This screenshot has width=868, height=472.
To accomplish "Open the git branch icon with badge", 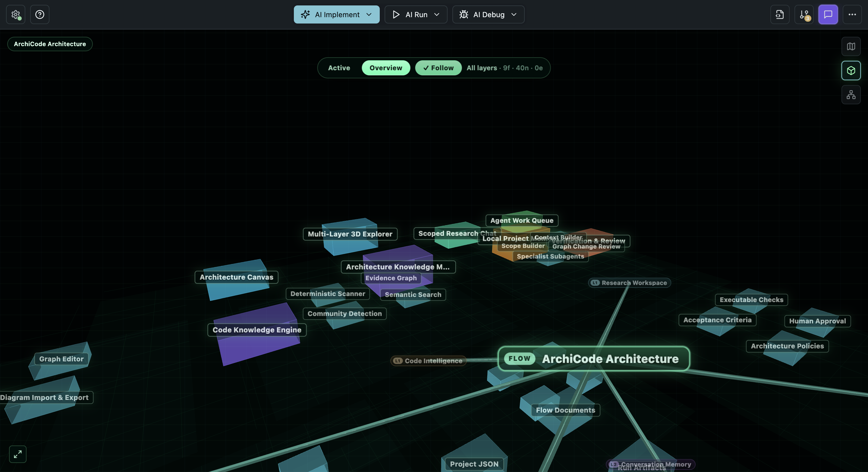I will [x=804, y=14].
